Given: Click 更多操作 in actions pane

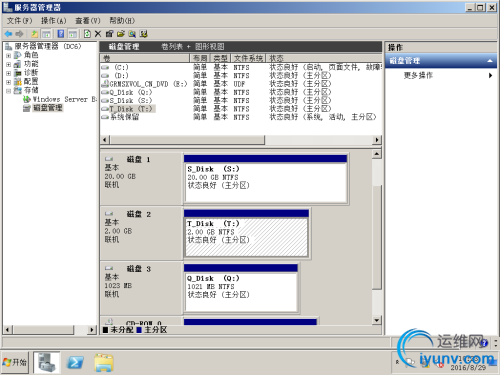Looking at the screenshot, I should tap(418, 76).
